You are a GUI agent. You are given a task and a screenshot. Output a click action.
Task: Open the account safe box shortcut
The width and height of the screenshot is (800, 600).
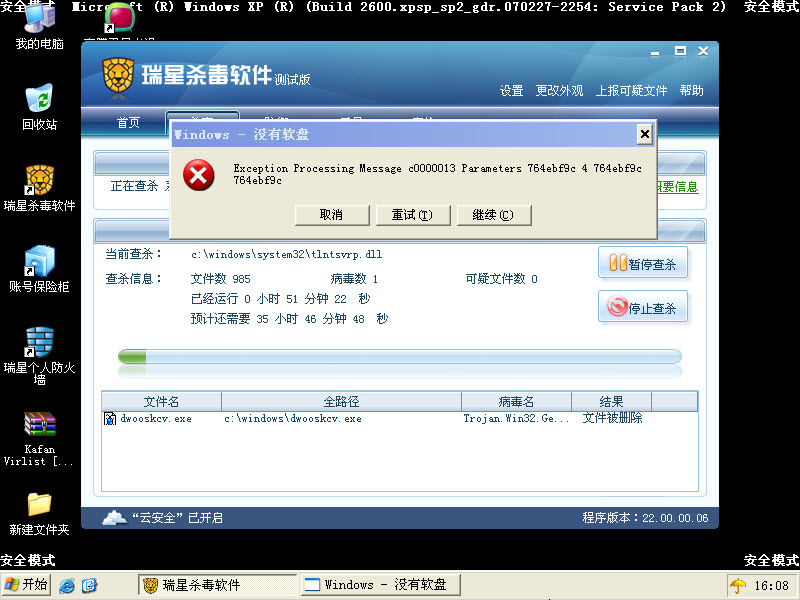coord(39,269)
